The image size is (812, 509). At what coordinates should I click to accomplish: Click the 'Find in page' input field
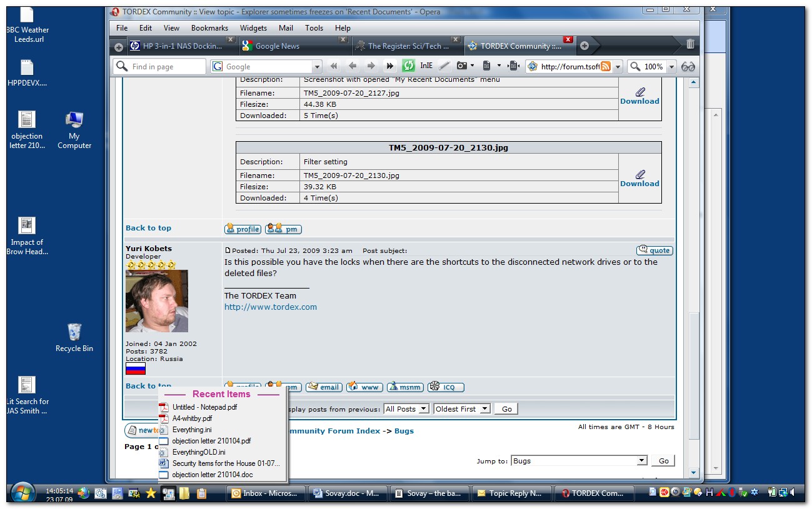click(x=166, y=66)
